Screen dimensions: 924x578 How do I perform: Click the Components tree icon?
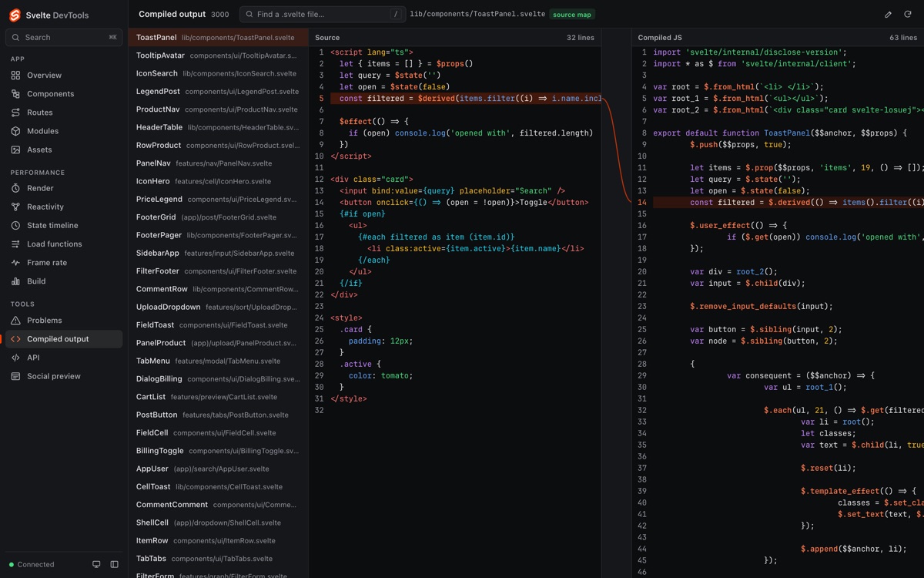coord(15,94)
